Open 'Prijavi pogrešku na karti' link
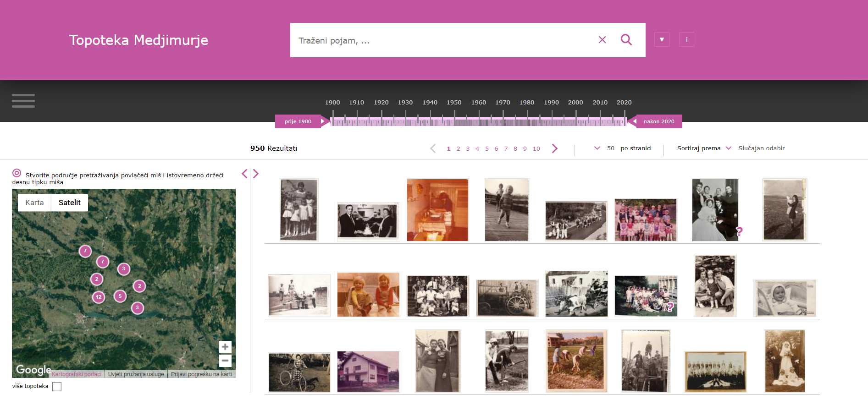This screenshot has height=405, width=868. (x=201, y=374)
